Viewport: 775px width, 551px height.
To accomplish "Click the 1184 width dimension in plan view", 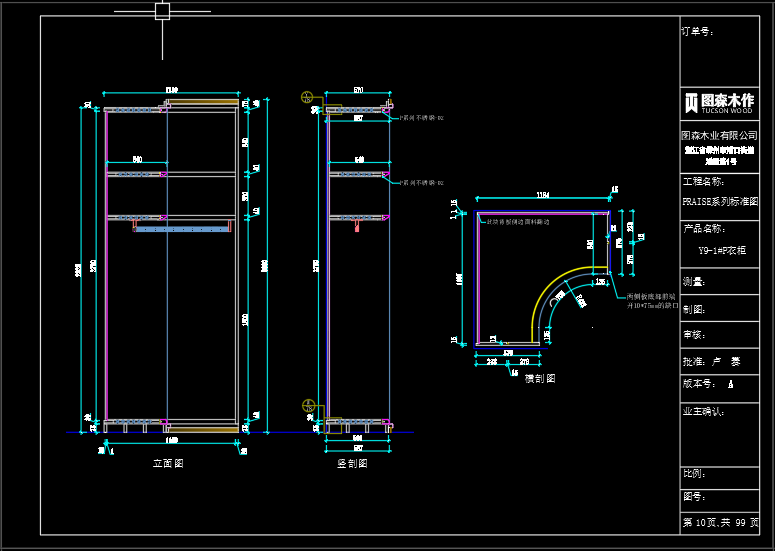I will coord(542,194).
